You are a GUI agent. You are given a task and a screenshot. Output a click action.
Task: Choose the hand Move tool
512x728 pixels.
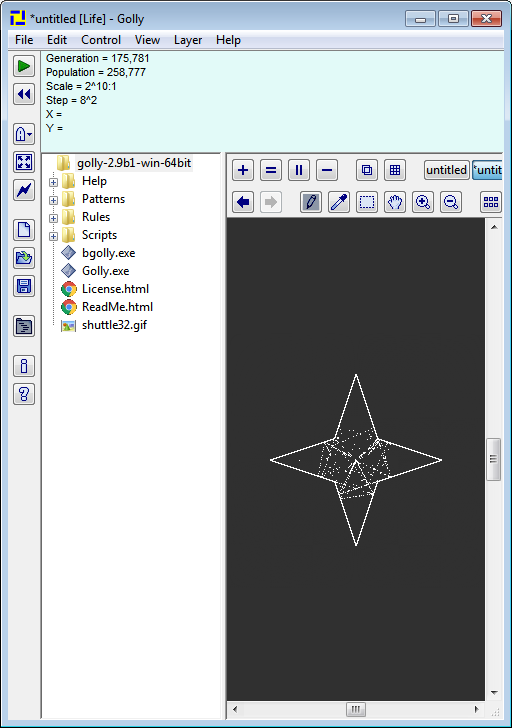click(x=395, y=202)
